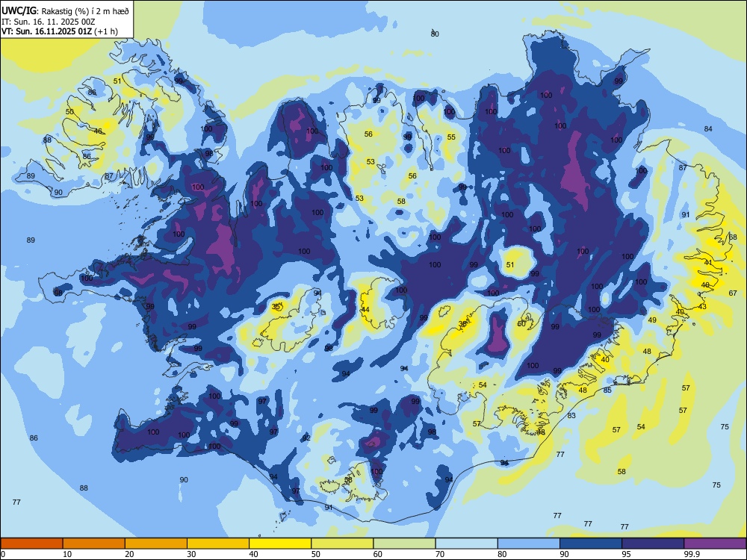Image resolution: width=747 pixels, height=560 pixels.
Task: Click the bright yellow 40–50 legend swatch
Action: coord(280,544)
